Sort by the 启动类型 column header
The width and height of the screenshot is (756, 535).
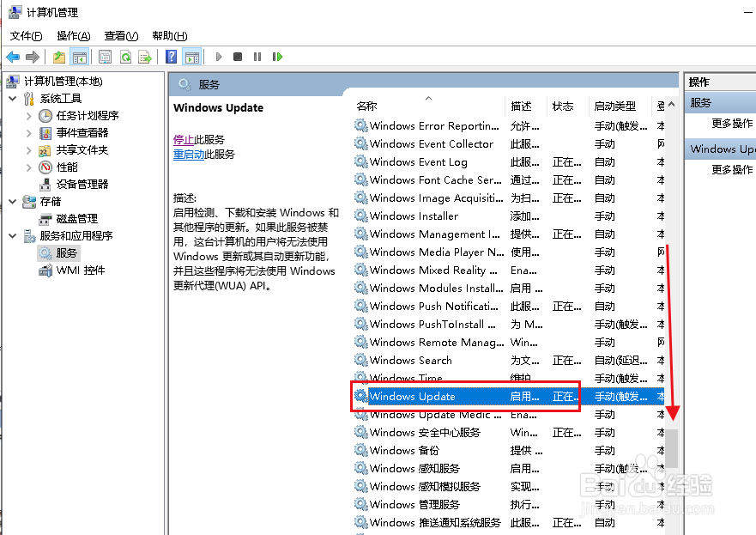(614, 106)
